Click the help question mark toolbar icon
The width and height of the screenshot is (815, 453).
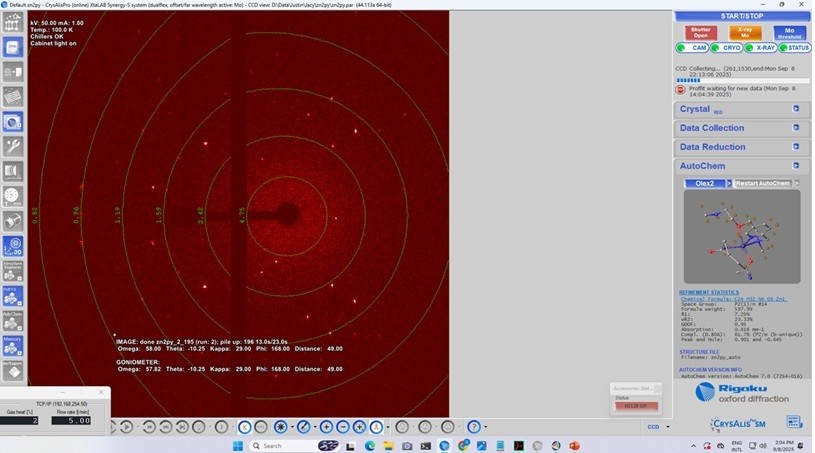tap(474, 427)
